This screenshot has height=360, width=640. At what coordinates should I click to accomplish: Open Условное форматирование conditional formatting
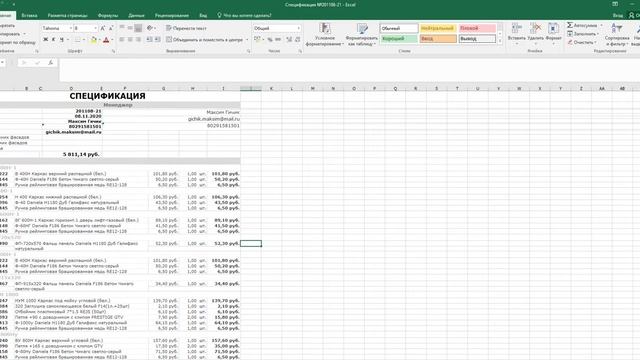pyautogui.click(x=325, y=35)
